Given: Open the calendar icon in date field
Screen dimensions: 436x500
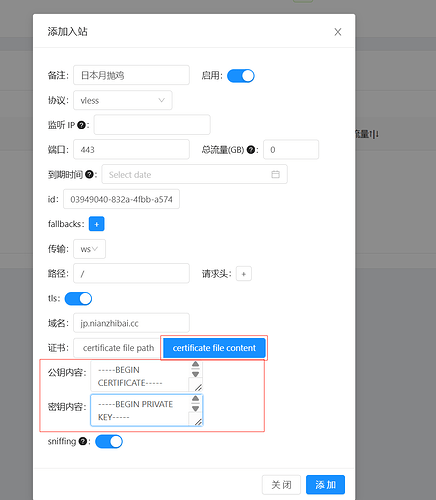Looking at the screenshot, I should pos(275,174).
